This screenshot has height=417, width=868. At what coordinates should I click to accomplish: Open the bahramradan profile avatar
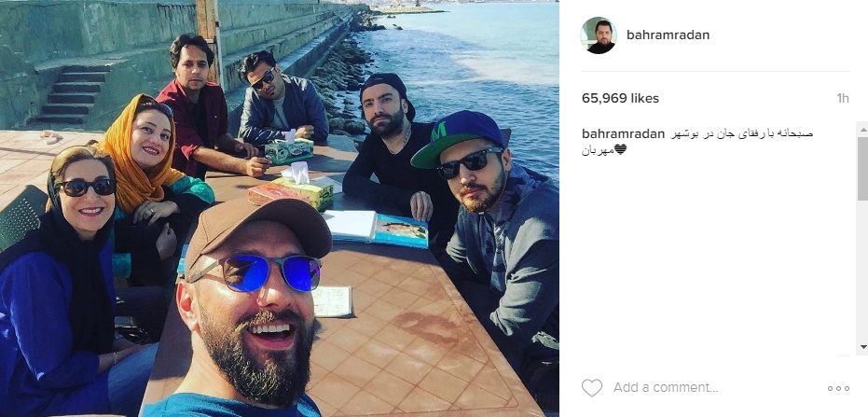(x=599, y=35)
